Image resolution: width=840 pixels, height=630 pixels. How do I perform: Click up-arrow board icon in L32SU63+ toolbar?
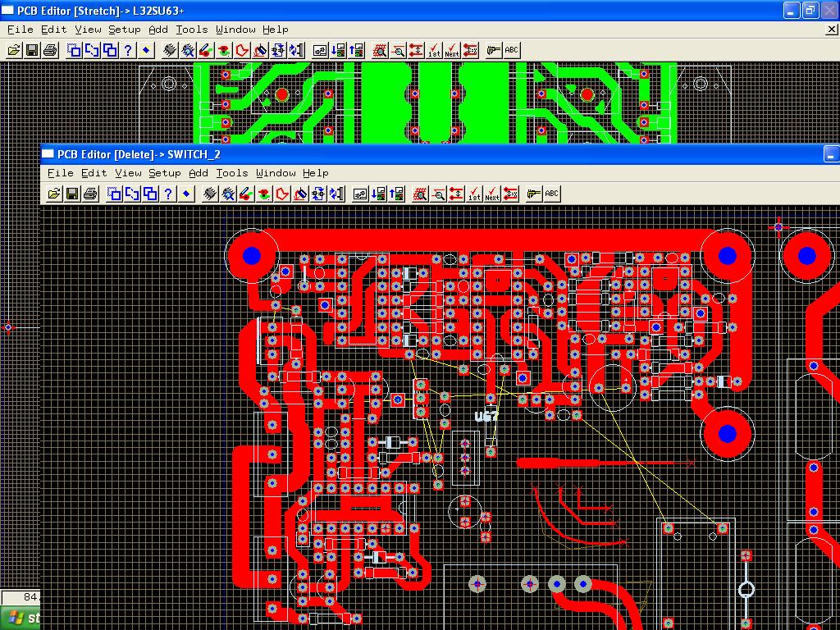356,50
